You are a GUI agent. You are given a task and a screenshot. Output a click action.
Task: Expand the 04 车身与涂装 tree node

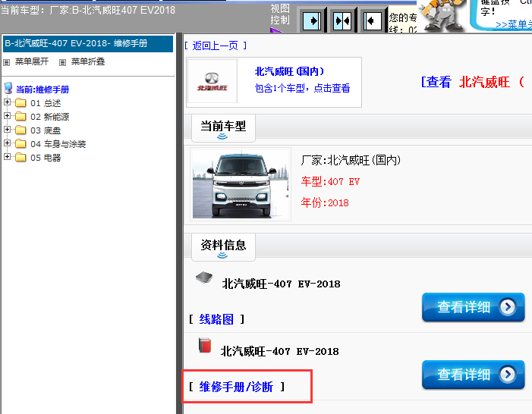(x=7, y=143)
